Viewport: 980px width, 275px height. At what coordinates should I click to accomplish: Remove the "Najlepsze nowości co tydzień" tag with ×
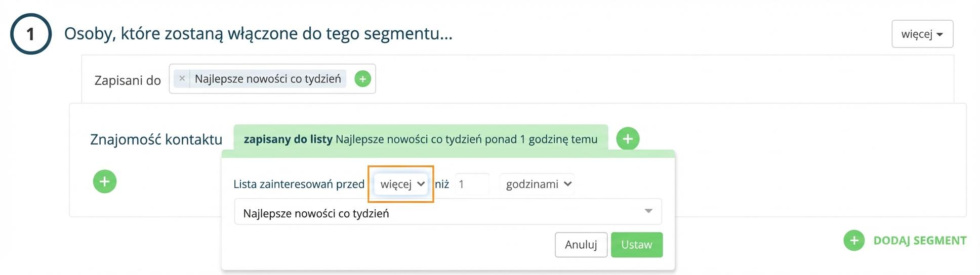pyautogui.click(x=182, y=78)
